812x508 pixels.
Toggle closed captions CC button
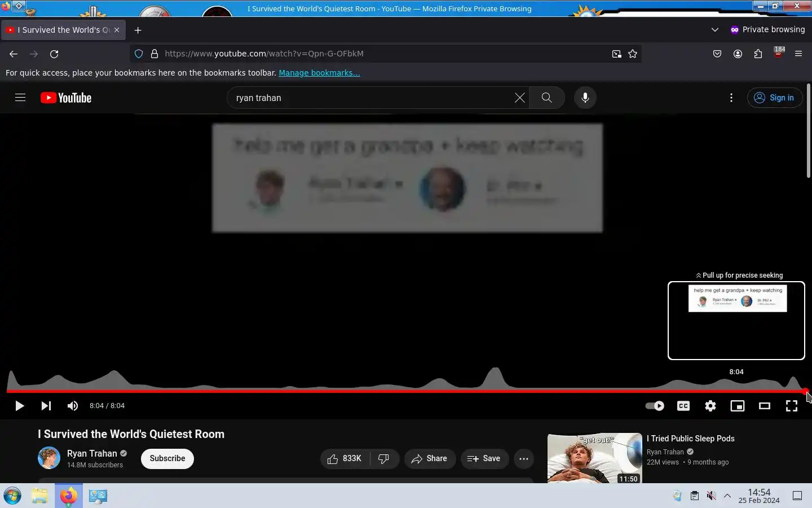683,406
